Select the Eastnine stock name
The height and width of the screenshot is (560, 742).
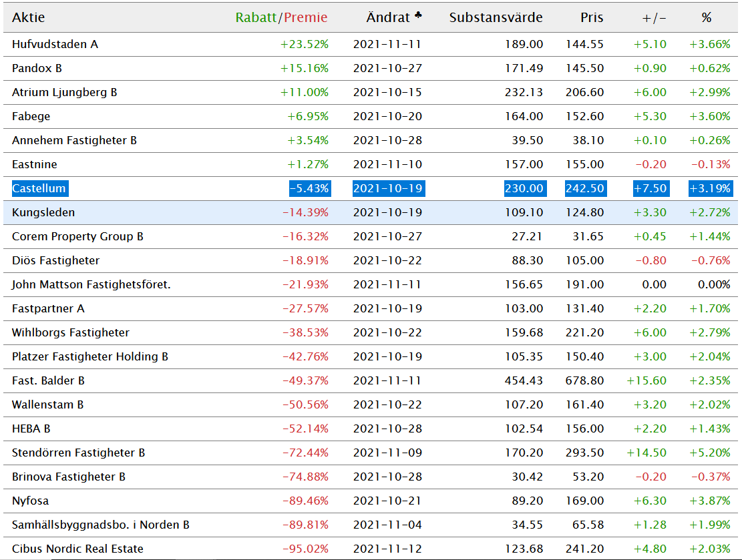(35, 165)
